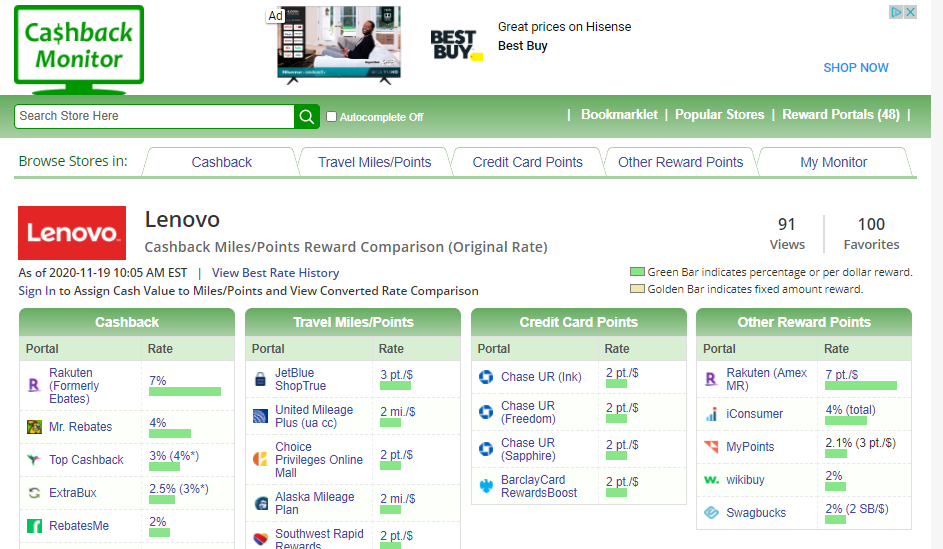Click the Best Buy logo in ad
This screenshot has height=549, width=943.
[x=456, y=45]
